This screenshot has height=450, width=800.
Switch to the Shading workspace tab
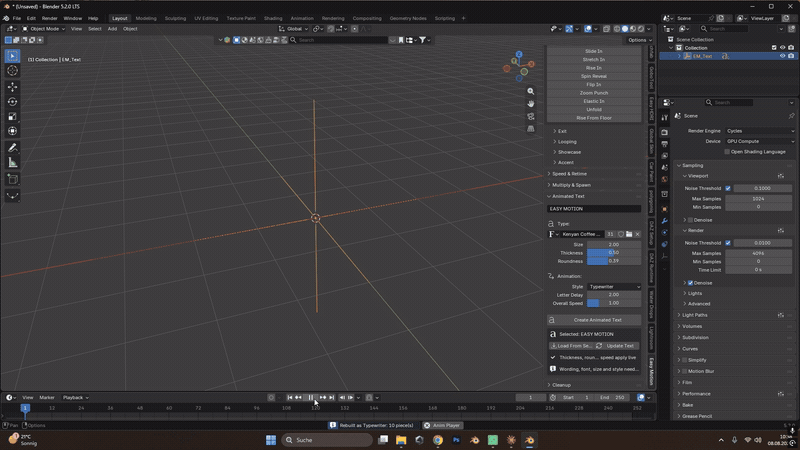tap(273, 18)
